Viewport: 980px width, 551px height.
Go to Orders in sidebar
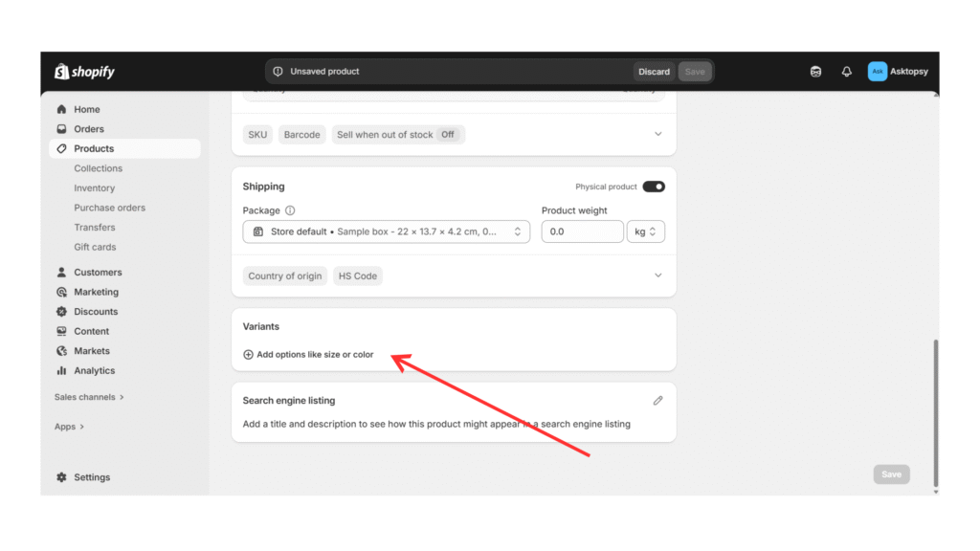pos(89,129)
